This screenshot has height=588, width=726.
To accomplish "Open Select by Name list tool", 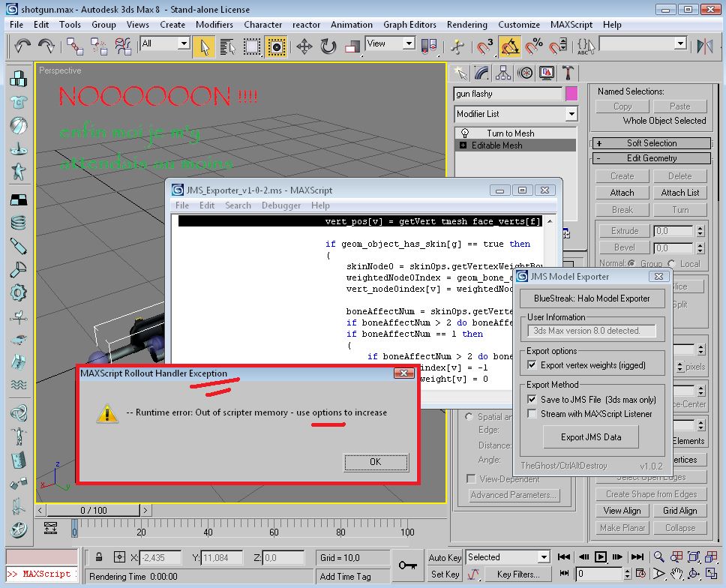I will tap(227, 46).
